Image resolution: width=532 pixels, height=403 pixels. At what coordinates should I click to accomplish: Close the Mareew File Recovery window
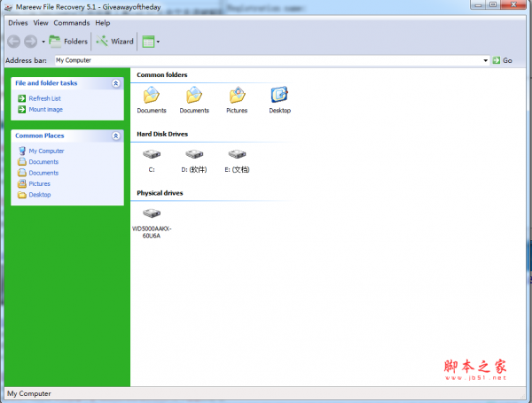click(x=513, y=4)
